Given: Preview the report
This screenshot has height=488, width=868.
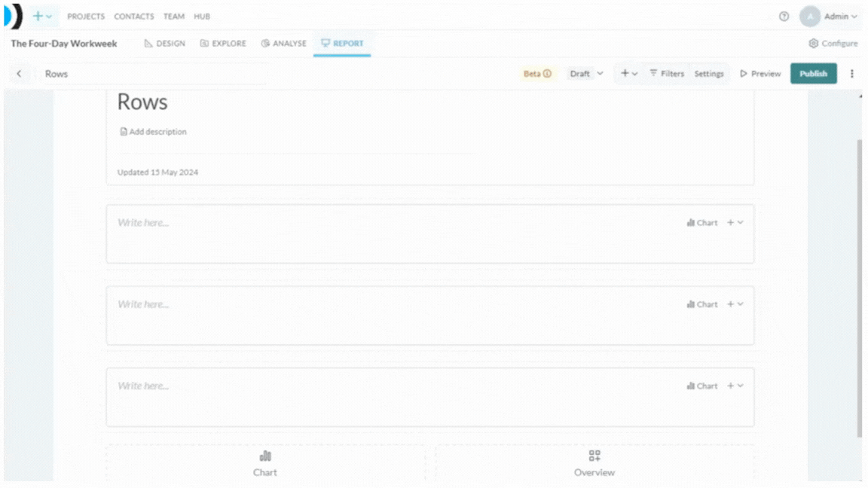Looking at the screenshot, I should pos(760,74).
